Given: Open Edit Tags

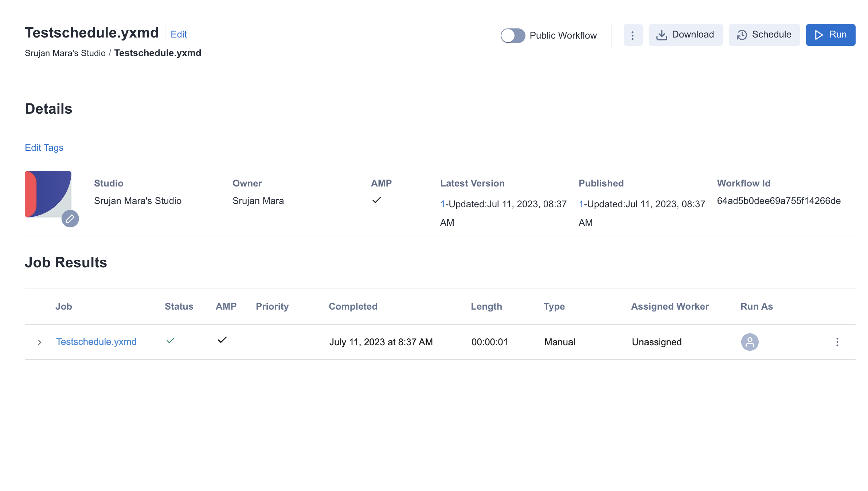Looking at the screenshot, I should tap(44, 148).
